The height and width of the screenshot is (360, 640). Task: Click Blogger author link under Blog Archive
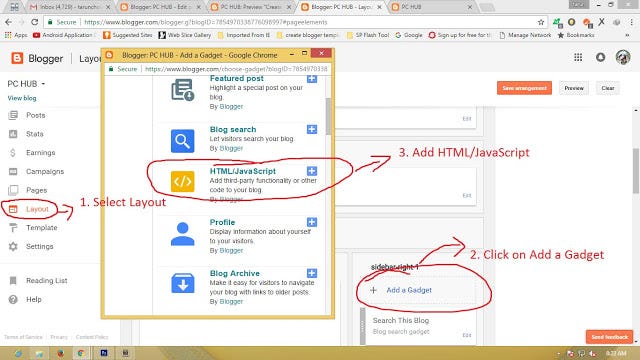tap(231, 302)
